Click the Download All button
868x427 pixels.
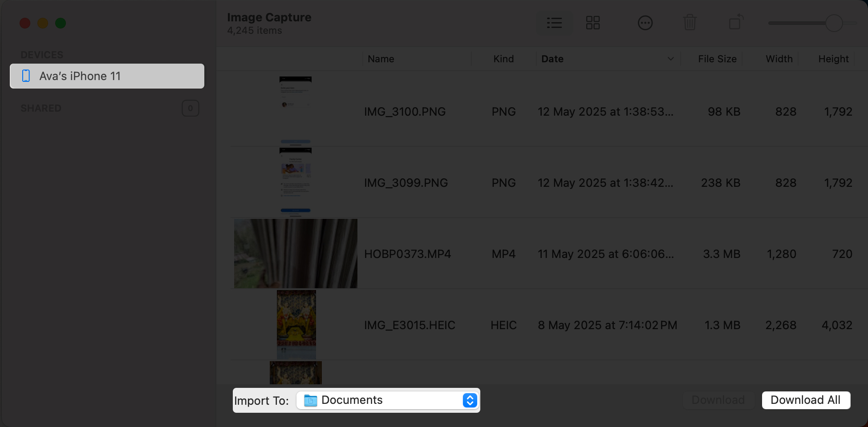coord(806,400)
